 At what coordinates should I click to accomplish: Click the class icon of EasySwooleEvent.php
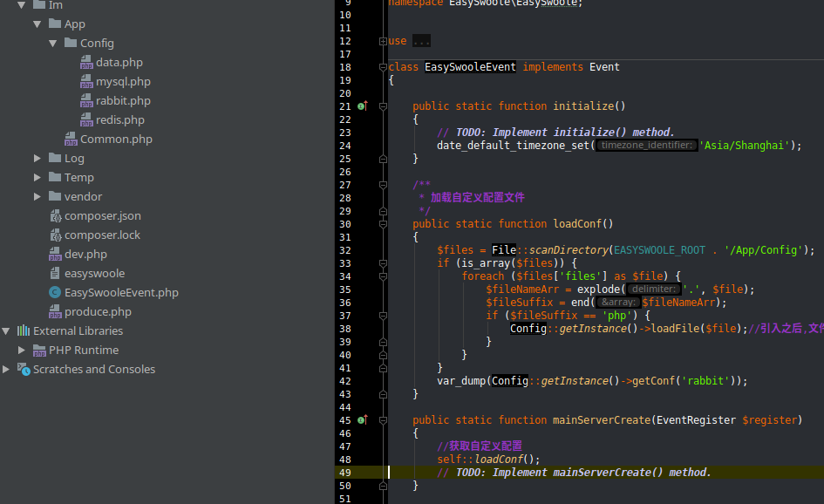coord(55,293)
